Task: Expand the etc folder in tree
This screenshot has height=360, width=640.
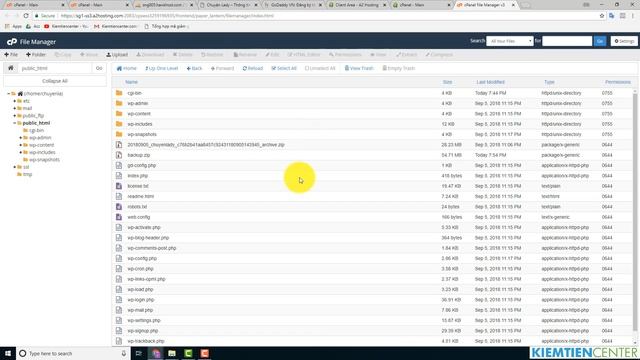Action: [15, 101]
